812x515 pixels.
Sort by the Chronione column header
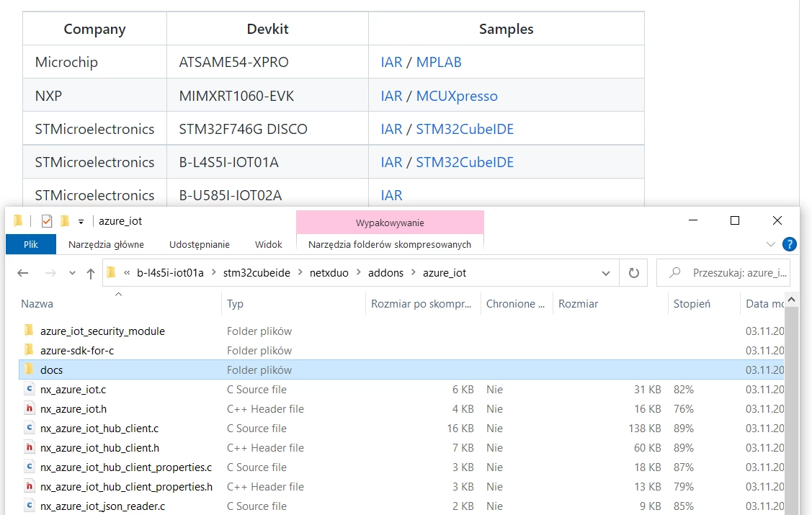click(x=517, y=304)
